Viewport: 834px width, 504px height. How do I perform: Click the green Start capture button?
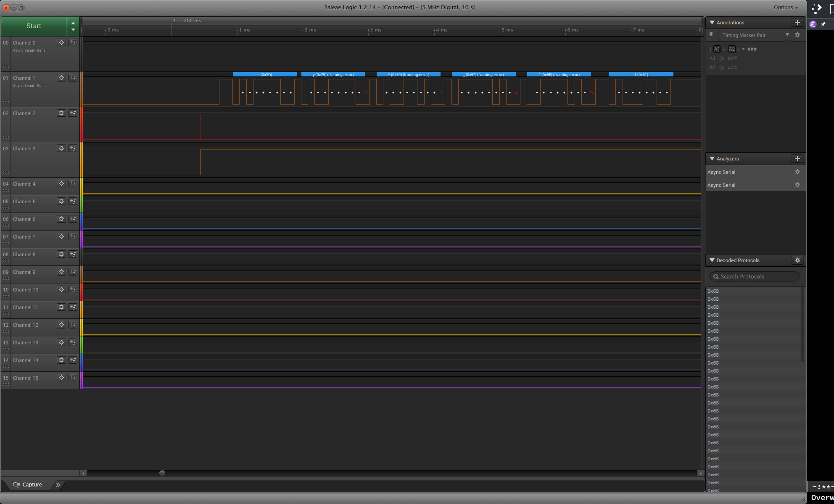[x=34, y=26]
